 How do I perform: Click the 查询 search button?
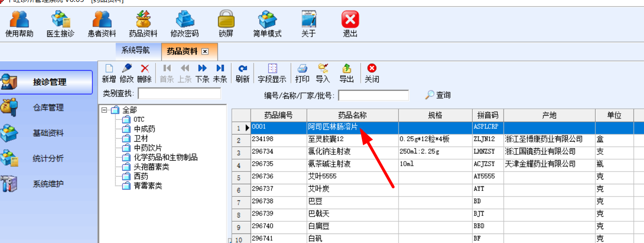tap(438, 95)
